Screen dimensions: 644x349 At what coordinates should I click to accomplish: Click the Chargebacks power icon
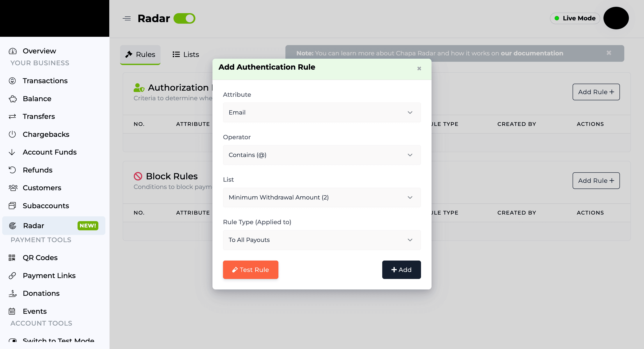12,134
